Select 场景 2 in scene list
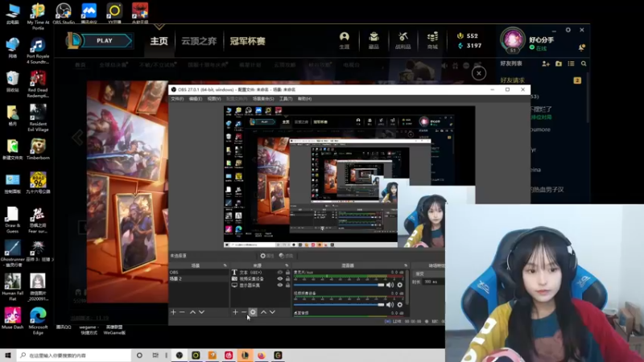Screen dimensions: 644x362 pyautogui.click(x=199, y=278)
